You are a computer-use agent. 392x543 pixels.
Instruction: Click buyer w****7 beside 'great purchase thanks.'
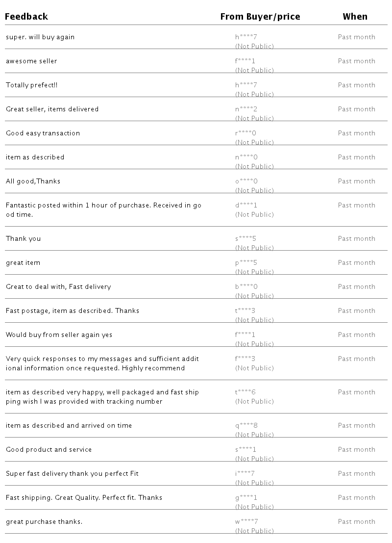pyautogui.click(x=246, y=521)
